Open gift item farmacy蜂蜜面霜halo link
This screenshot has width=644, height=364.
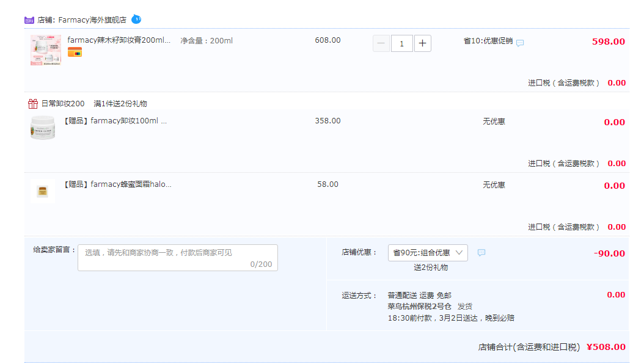(x=117, y=184)
